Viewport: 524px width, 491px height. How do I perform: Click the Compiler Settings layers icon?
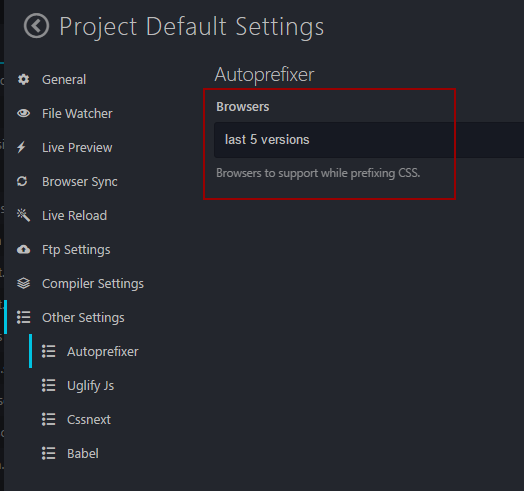(x=23, y=283)
